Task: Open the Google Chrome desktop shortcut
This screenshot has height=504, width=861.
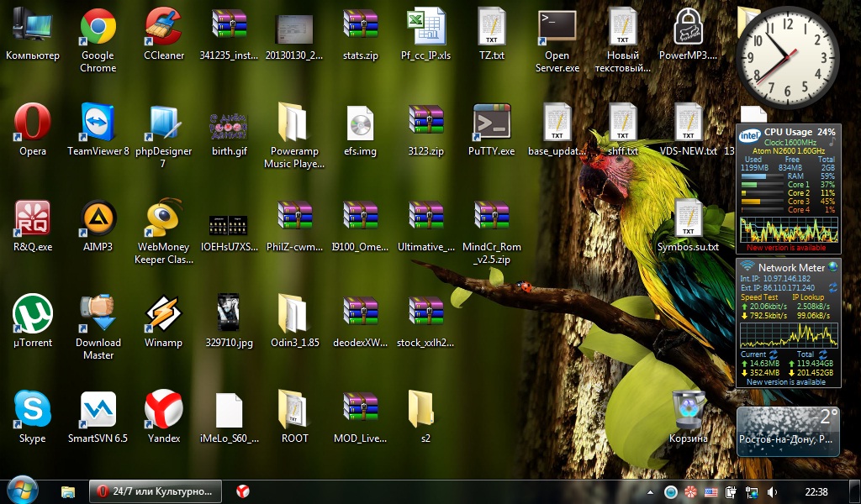Action: pyautogui.click(x=98, y=29)
